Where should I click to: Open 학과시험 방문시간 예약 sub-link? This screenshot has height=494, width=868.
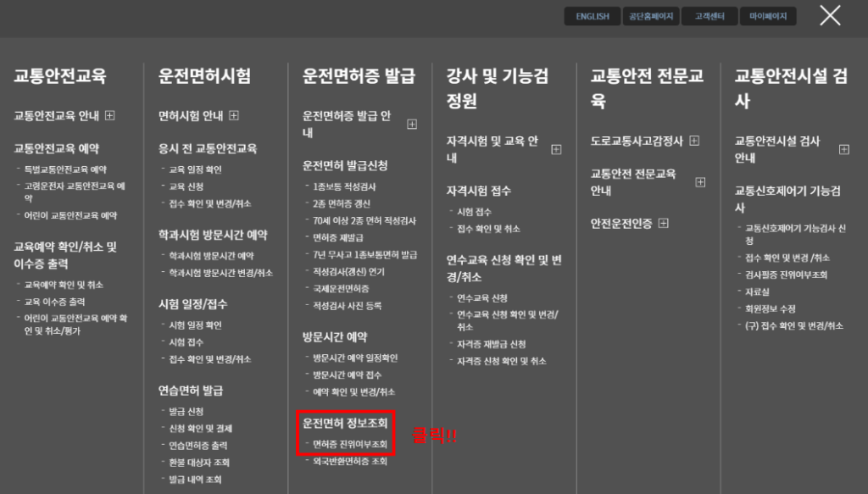click(211, 256)
